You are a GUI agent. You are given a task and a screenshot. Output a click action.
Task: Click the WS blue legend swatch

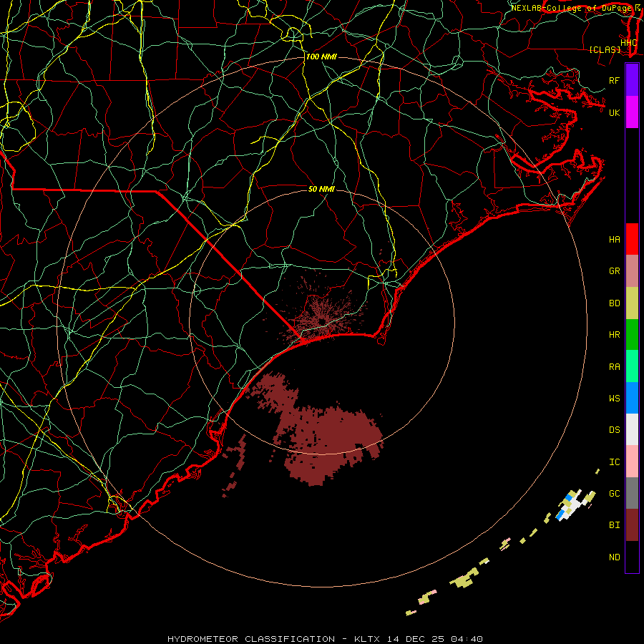(632, 398)
